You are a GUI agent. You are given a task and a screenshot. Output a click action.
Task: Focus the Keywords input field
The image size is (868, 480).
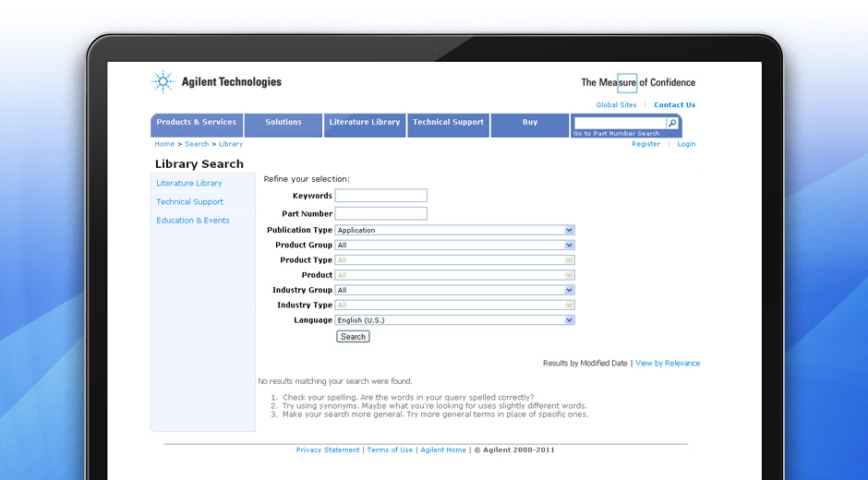(x=380, y=196)
